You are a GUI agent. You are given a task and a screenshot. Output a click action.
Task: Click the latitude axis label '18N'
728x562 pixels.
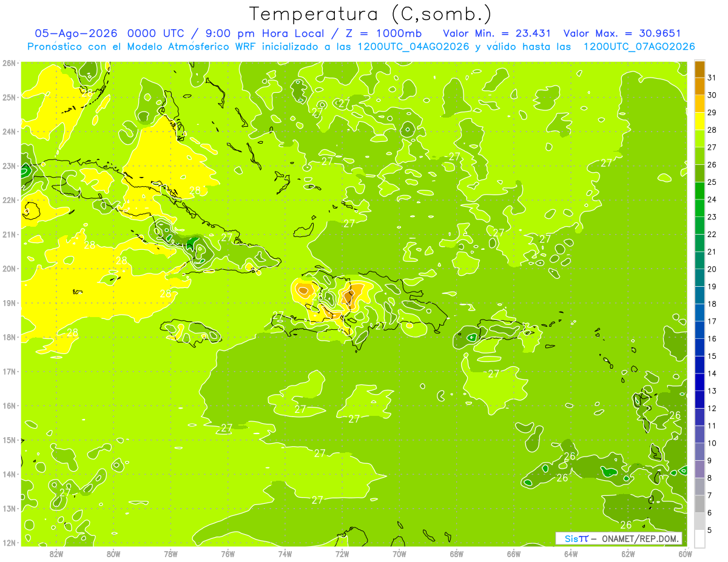[x=8, y=337]
